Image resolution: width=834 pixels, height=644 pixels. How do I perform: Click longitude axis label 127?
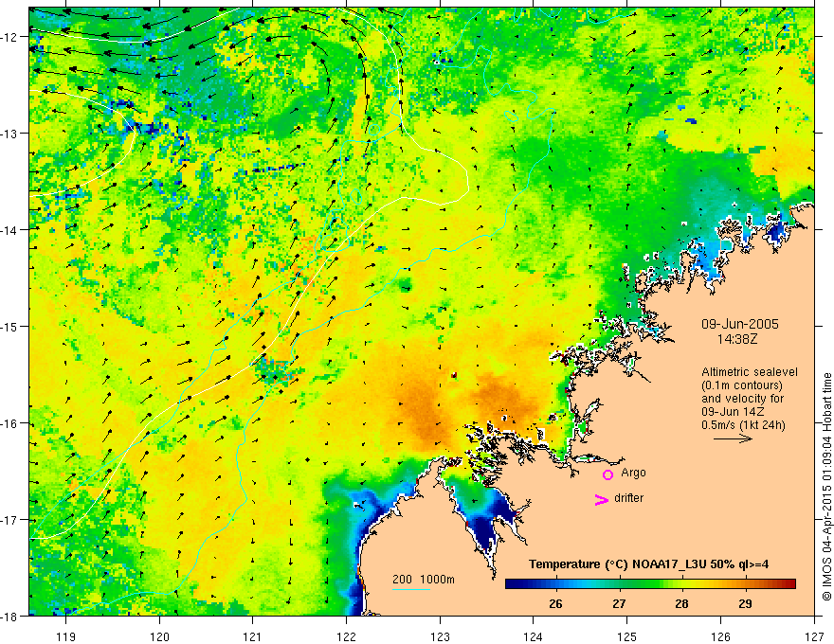(x=814, y=636)
